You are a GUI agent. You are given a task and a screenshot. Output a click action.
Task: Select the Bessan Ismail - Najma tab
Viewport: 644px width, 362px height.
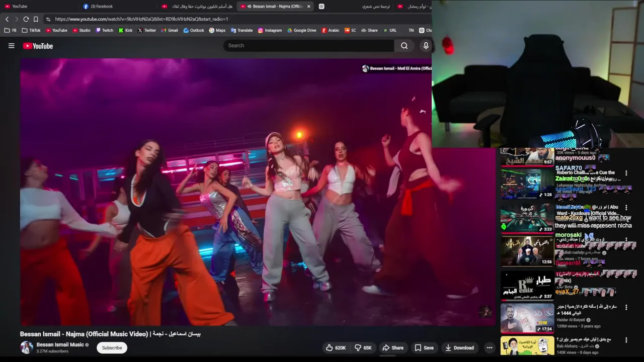pyautogui.click(x=274, y=7)
